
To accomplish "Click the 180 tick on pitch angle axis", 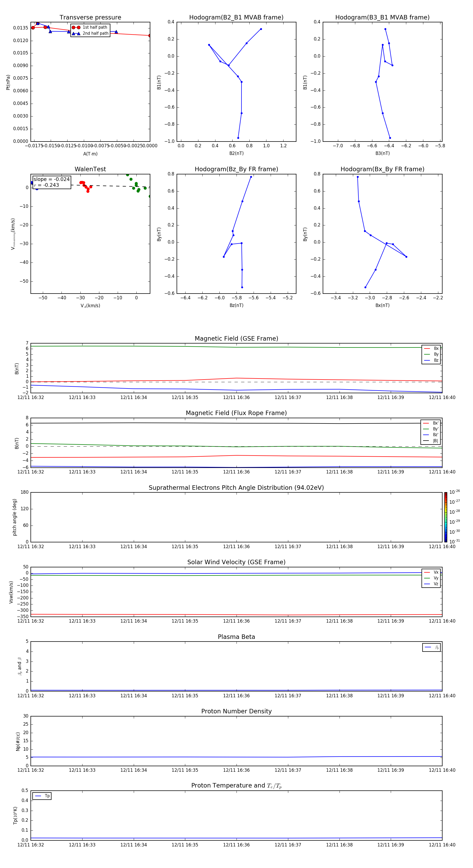I will 25,492.
